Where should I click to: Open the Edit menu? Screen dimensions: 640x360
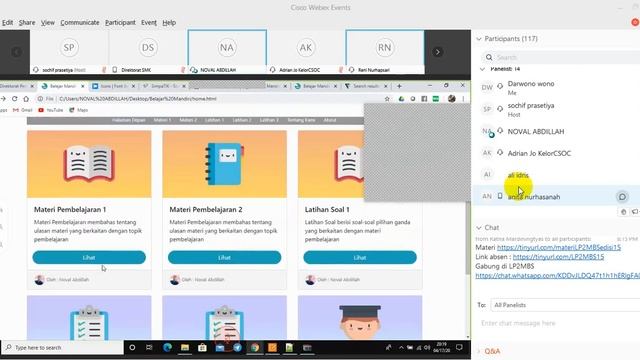(x=7, y=22)
